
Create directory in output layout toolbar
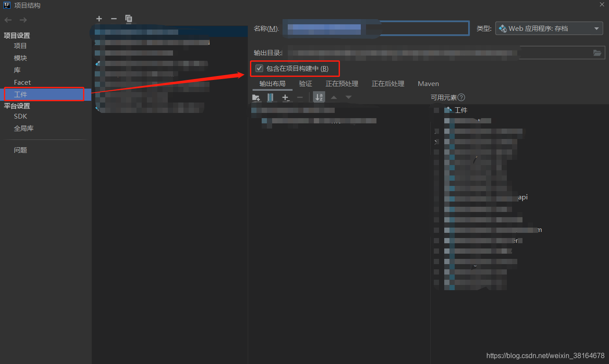pyautogui.click(x=256, y=98)
